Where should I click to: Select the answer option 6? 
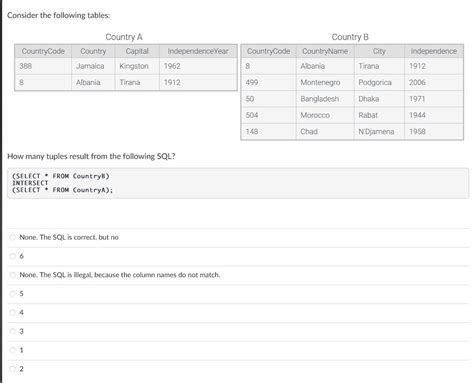12,256
